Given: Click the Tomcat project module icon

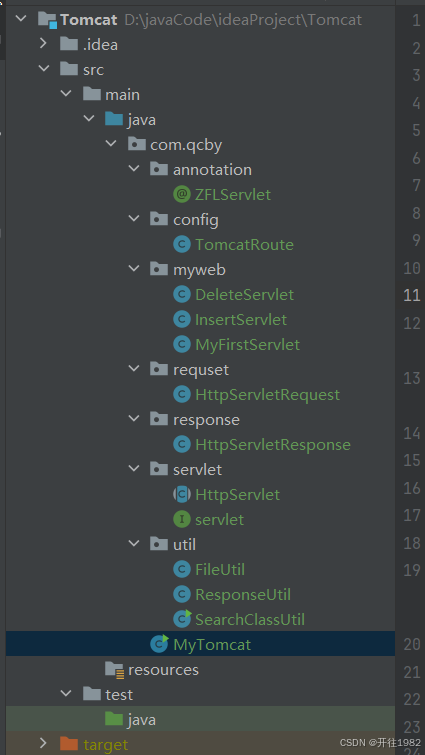Looking at the screenshot, I should (x=47, y=20).
